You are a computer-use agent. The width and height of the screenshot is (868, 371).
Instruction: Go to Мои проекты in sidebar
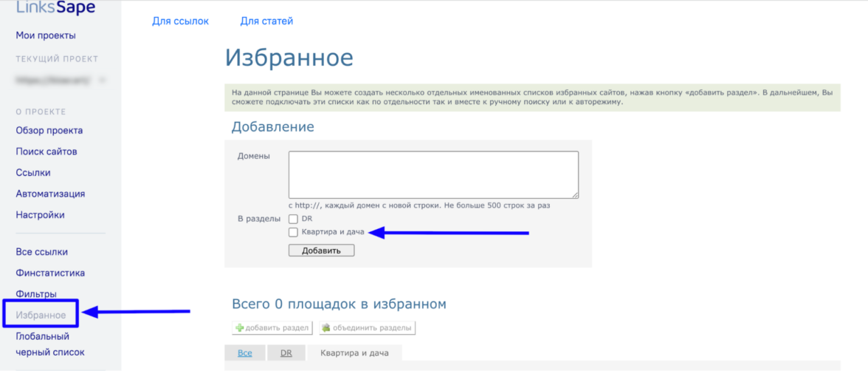46,35
